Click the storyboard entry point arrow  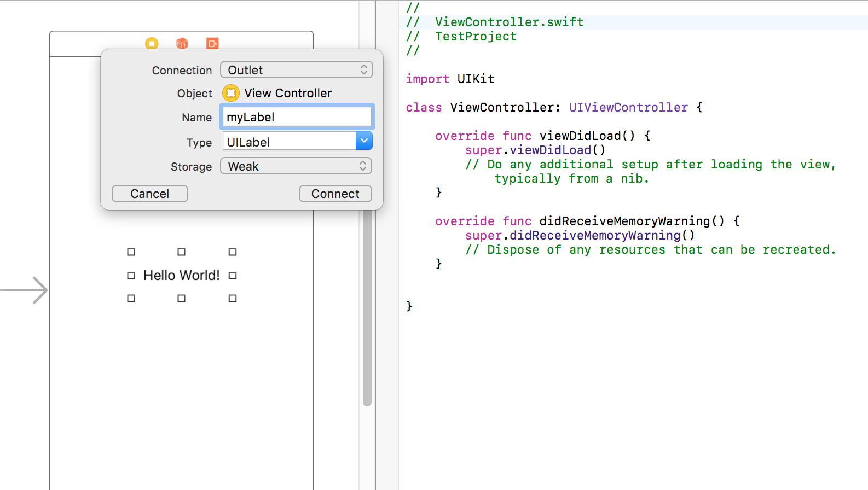(x=24, y=290)
